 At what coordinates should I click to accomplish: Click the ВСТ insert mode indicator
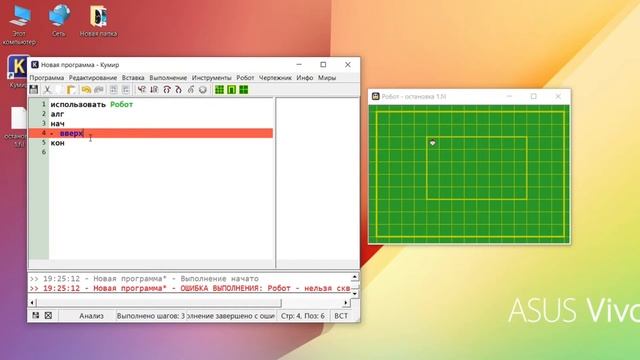[x=341, y=316]
